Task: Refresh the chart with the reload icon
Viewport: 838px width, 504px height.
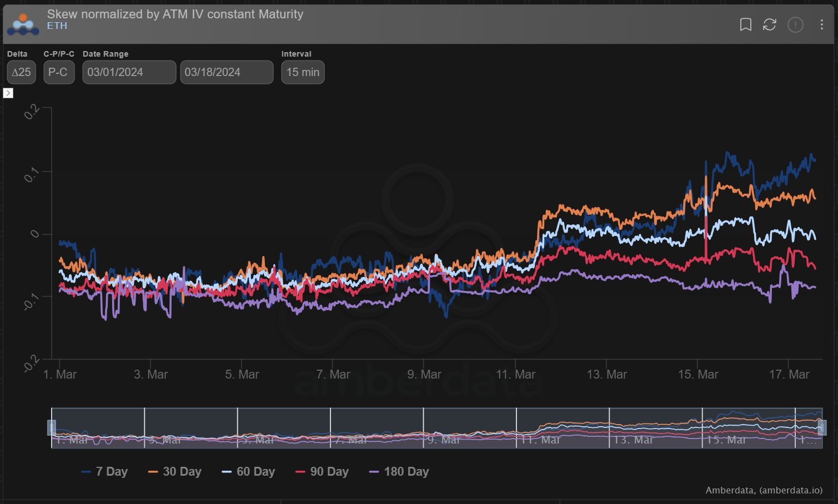Action: pos(769,24)
